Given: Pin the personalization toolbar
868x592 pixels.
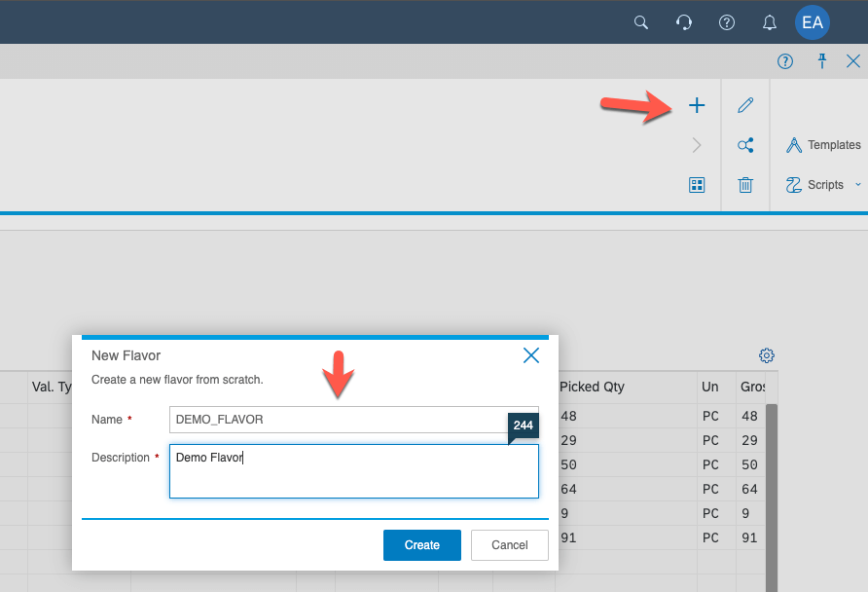Looking at the screenshot, I should pyautogui.click(x=822, y=61).
